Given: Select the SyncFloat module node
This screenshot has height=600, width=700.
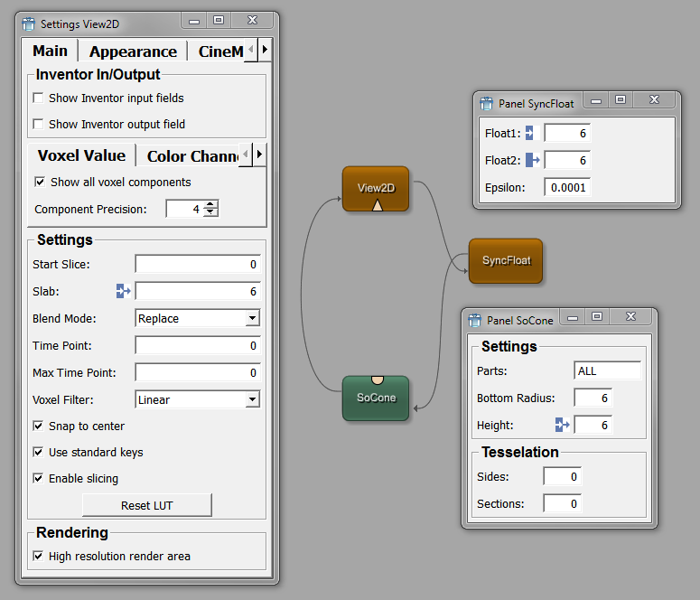Looking at the screenshot, I should [x=506, y=260].
